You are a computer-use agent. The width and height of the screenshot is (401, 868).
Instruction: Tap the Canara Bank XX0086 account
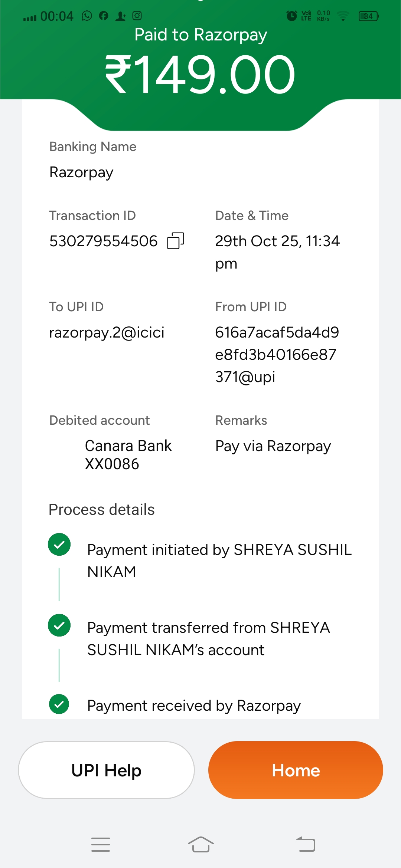click(x=128, y=454)
